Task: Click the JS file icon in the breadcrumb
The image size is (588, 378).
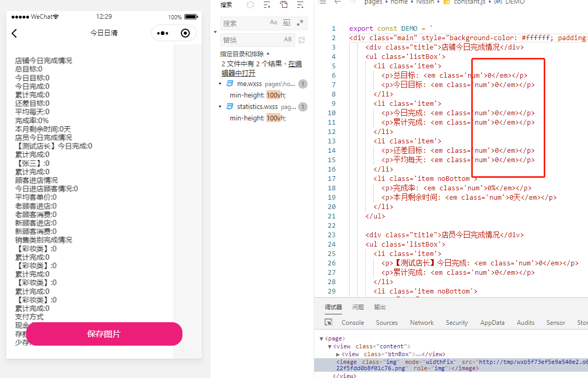Action: pyautogui.click(x=447, y=2)
